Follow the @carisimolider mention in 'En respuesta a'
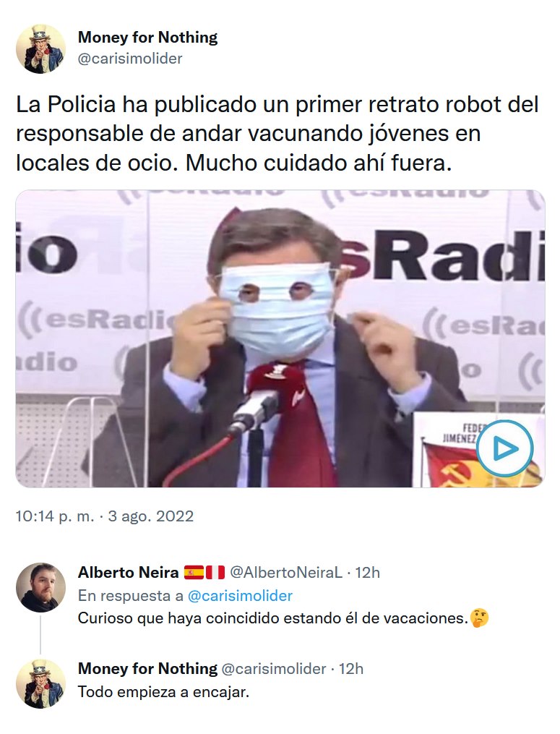This screenshot has width=560, height=734. click(240, 595)
